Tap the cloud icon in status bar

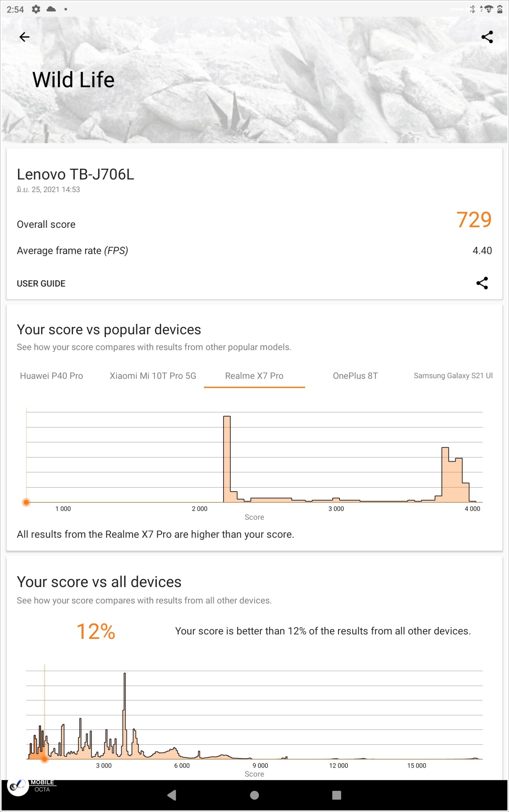[x=51, y=9]
